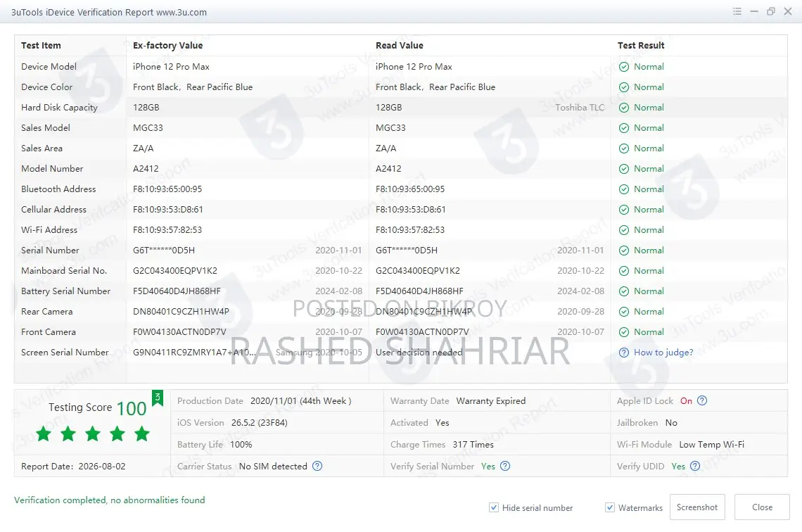This screenshot has width=802, height=532.
Task: Click the Bluetooth Address Normal check icon
Action: pos(624,189)
